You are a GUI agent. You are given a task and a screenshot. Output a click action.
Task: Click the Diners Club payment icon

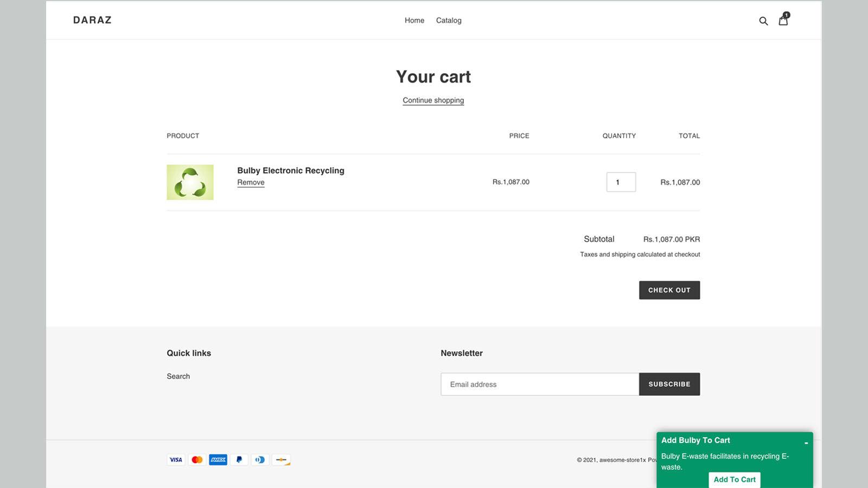point(260,460)
